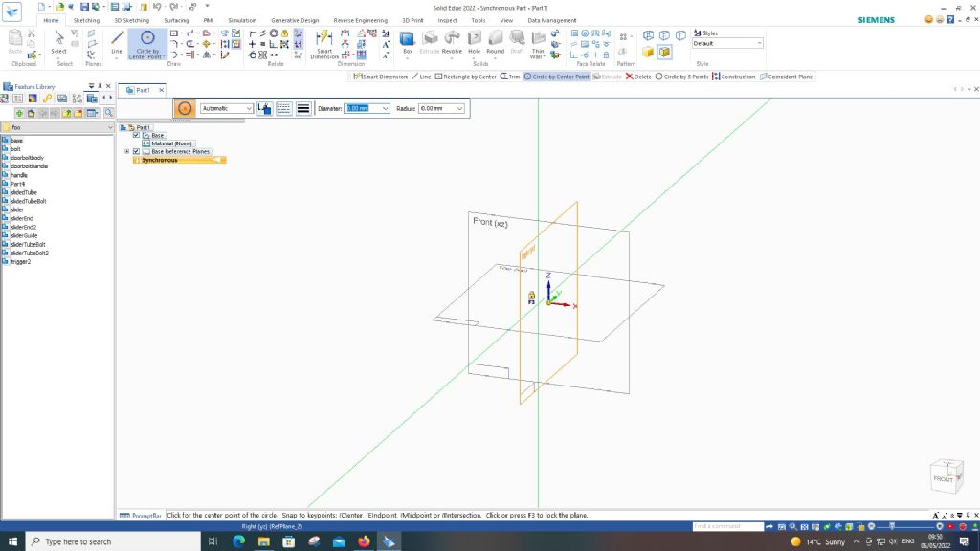The width and height of the screenshot is (980, 551).
Task: Click Undo in the quick access toolbar
Action: click(x=158, y=7)
